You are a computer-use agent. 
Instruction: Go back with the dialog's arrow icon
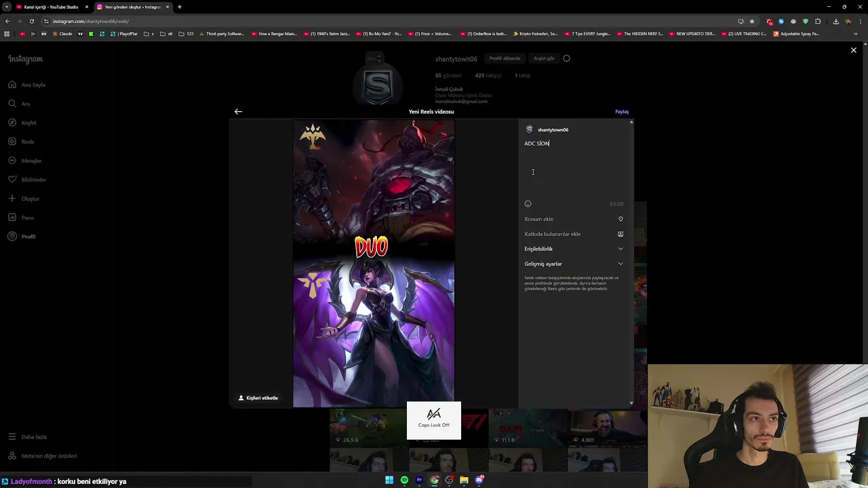pyautogui.click(x=238, y=111)
